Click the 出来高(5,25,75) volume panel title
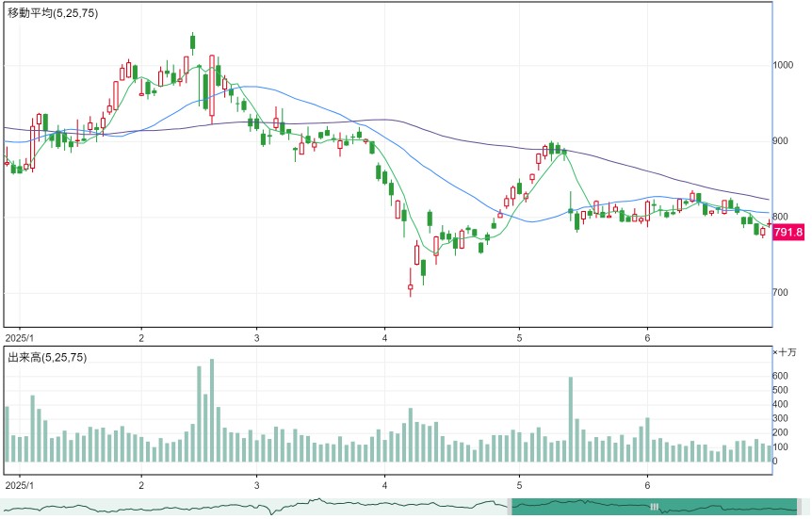812x519 pixels. click(x=47, y=357)
